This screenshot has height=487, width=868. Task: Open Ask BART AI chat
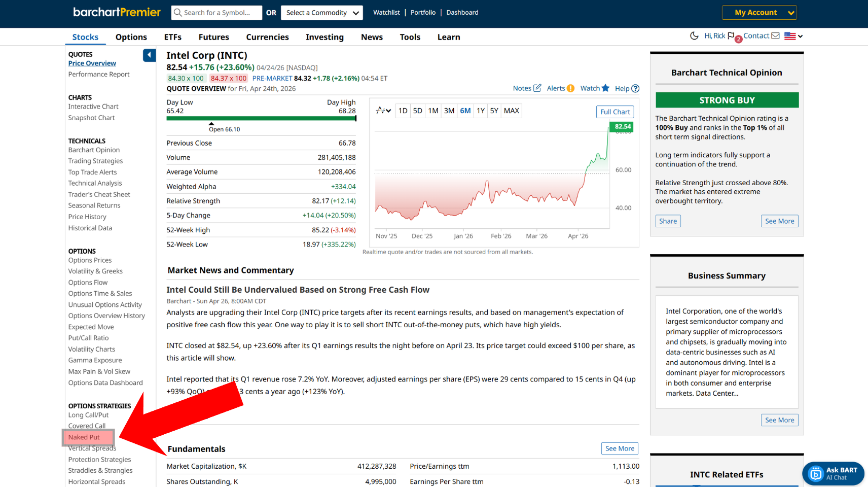point(833,473)
